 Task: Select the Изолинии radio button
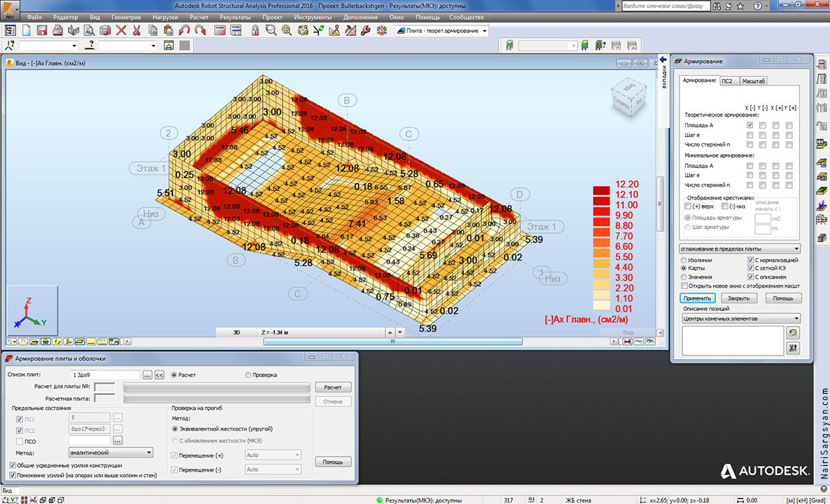(684, 260)
